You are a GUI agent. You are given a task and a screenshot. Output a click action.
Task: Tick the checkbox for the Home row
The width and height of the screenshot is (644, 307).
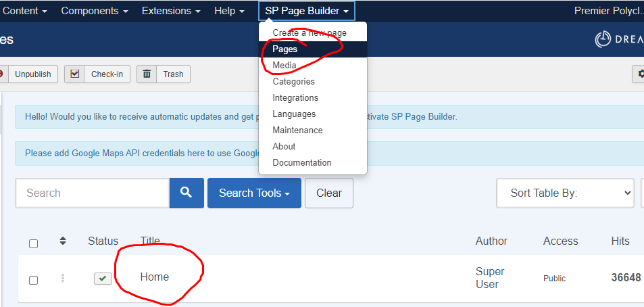33,280
